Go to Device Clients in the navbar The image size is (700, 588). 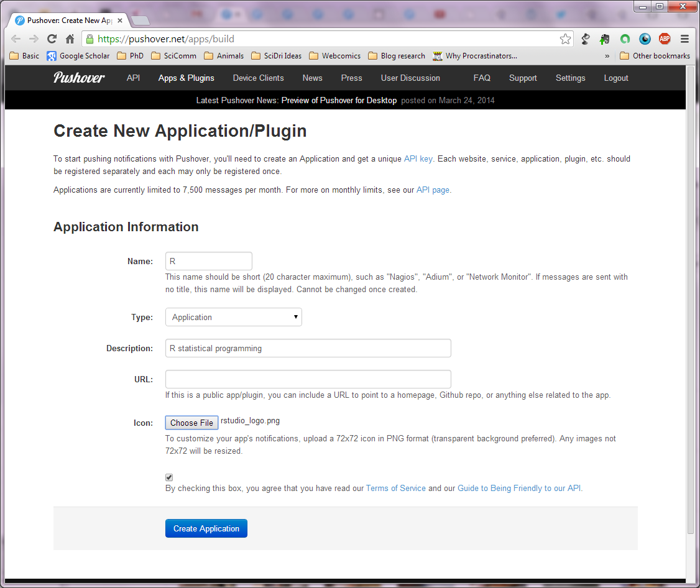click(258, 78)
